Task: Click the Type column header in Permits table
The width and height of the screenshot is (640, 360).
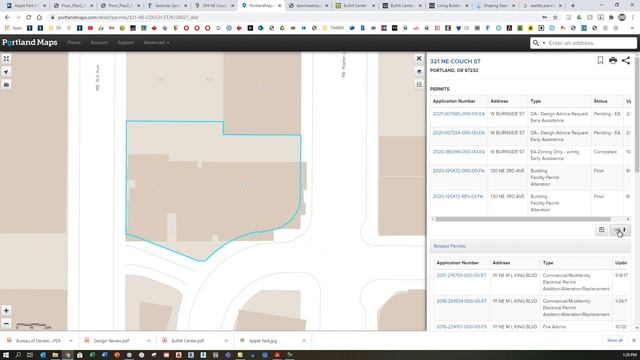Action: coord(536,101)
